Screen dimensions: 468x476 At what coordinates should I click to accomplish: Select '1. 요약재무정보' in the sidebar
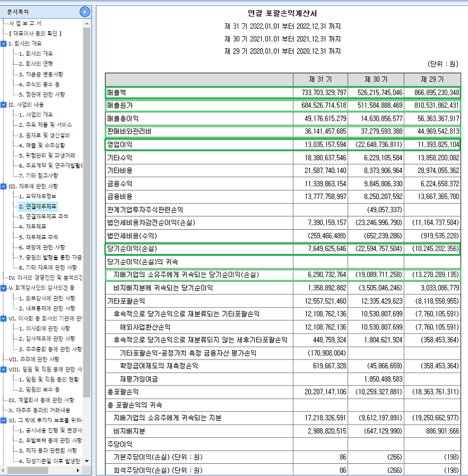click(x=38, y=196)
